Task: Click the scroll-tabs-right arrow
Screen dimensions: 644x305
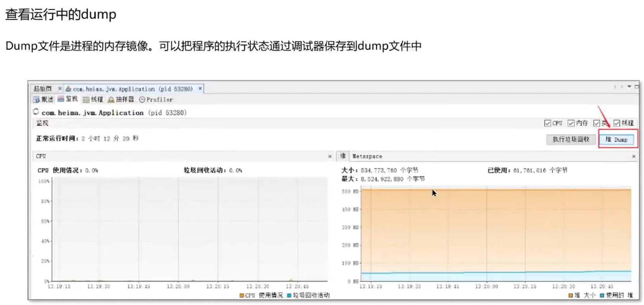Action: [622, 87]
